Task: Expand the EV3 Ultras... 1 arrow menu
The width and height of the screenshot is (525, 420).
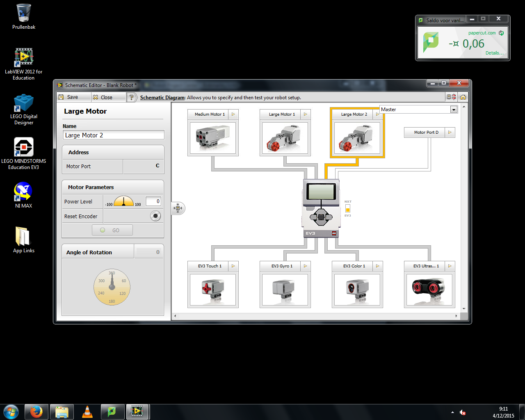Action: (450, 266)
